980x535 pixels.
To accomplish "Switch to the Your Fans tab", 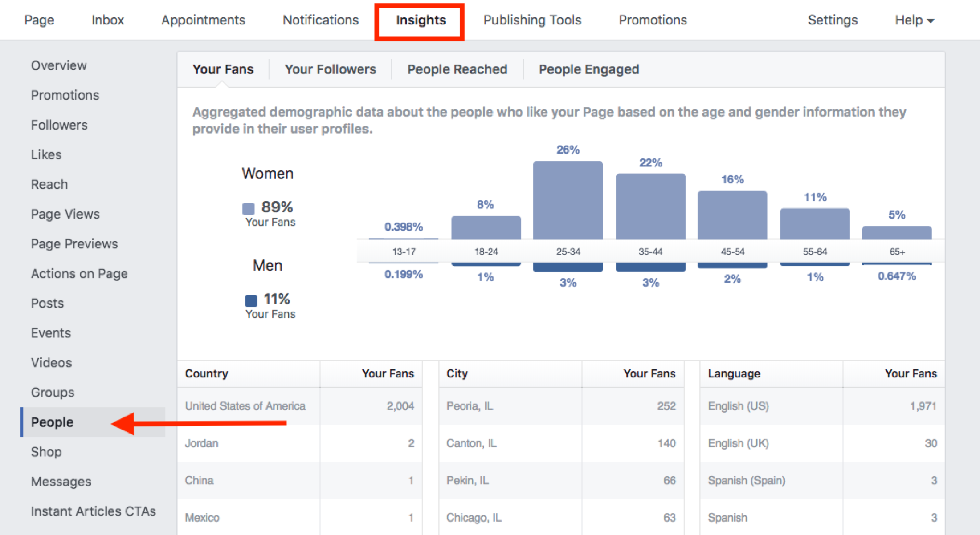I will (223, 69).
